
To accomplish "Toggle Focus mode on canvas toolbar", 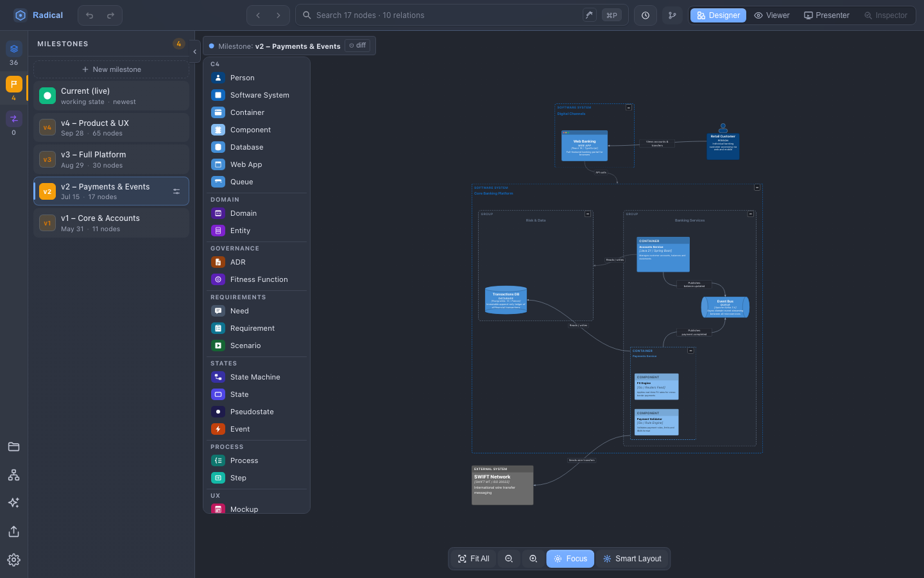I will [x=570, y=559].
